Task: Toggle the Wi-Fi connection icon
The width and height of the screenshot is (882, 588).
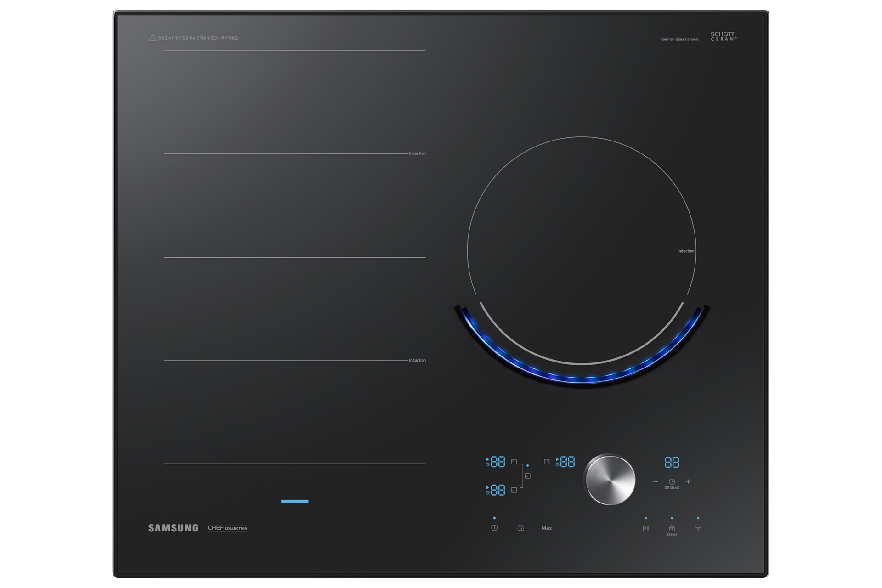Action: click(698, 528)
